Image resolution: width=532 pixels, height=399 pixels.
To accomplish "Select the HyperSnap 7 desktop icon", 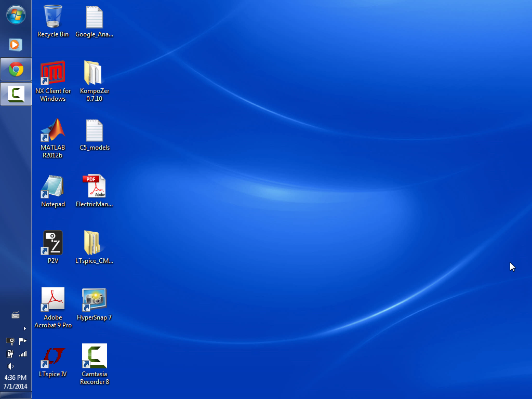I will pos(95,304).
